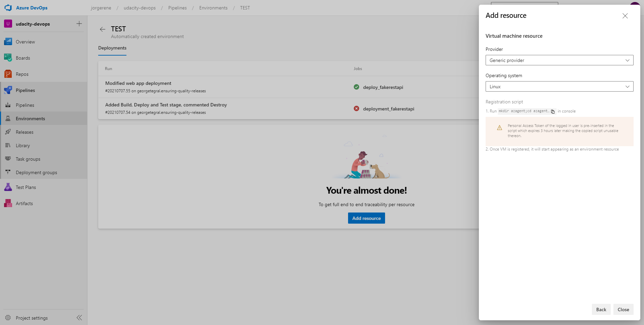Click the Close button in the panel
This screenshot has width=644, height=325.
[623, 310]
